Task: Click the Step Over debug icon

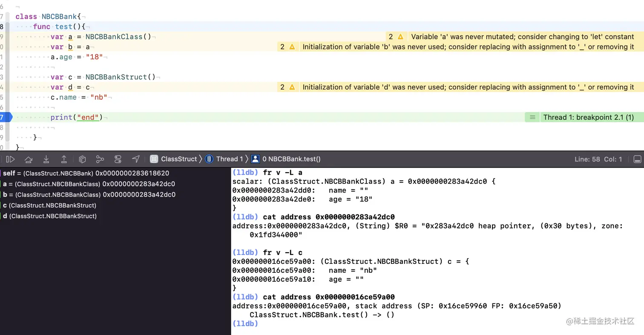Action: point(29,159)
